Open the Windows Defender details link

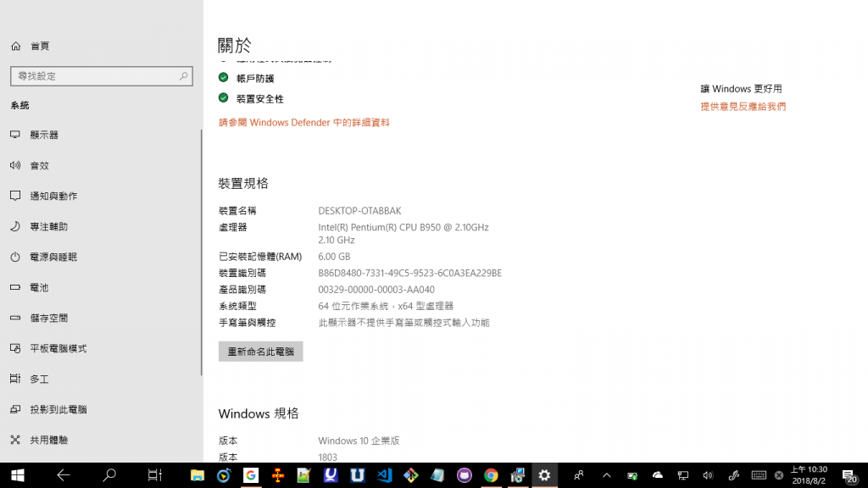[x=304, y=122]
